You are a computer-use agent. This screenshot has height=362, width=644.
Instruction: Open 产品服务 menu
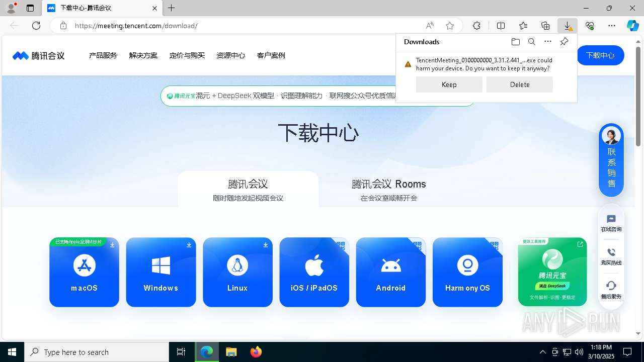[103, 55]
